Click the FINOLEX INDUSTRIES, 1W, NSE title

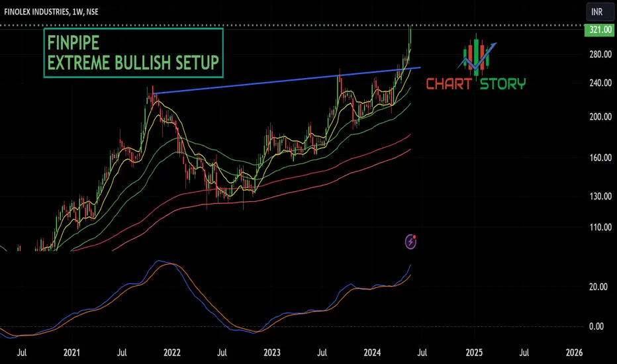(x=51, y=12)
